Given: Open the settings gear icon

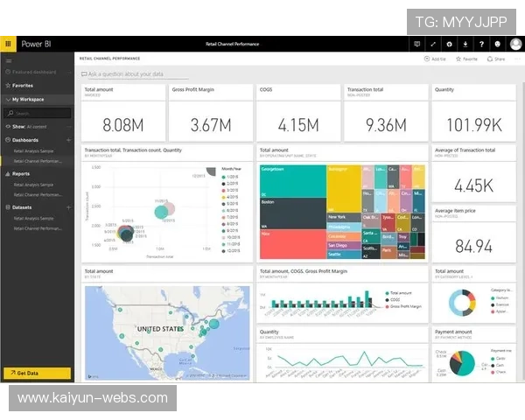Looking at the screenshot, I should pyautogui.click(x=450, y=44).
